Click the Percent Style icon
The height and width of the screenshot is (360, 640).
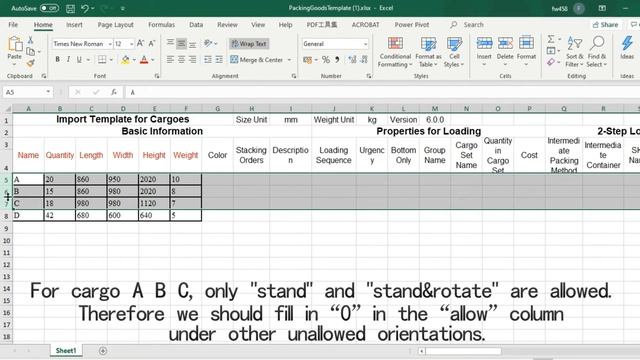click(x=326, y=60)
